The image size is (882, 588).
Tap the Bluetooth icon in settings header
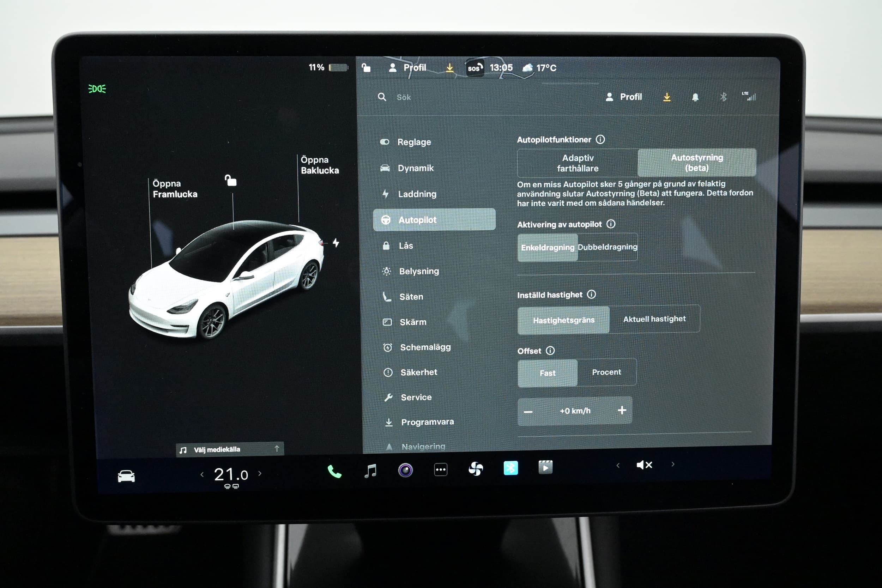point(723,97)
